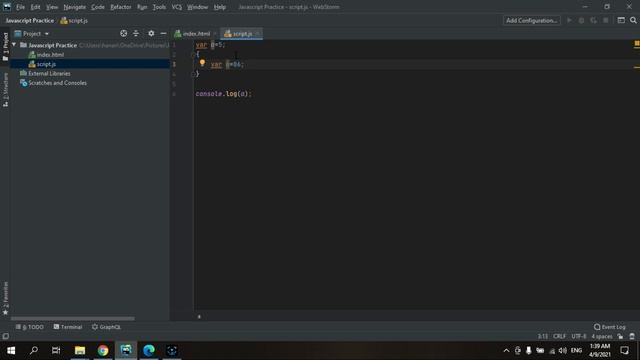Click Add Configuration button
640x360 pixels.
coord(531,20)
